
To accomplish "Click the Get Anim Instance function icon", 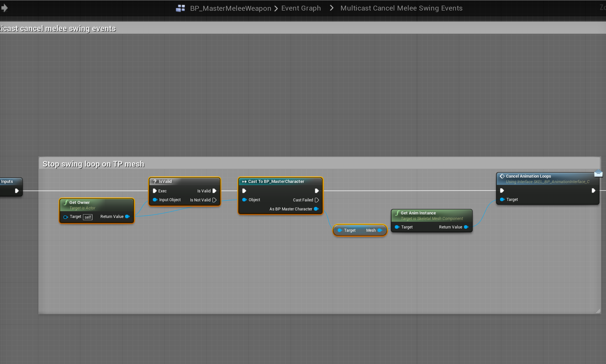I will (x=397, y=213).
